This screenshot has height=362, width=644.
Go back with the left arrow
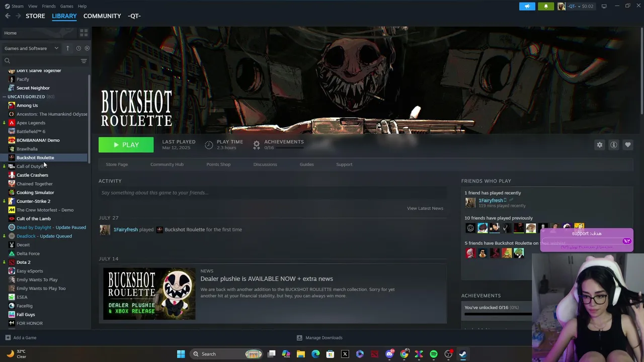point(8,16)
